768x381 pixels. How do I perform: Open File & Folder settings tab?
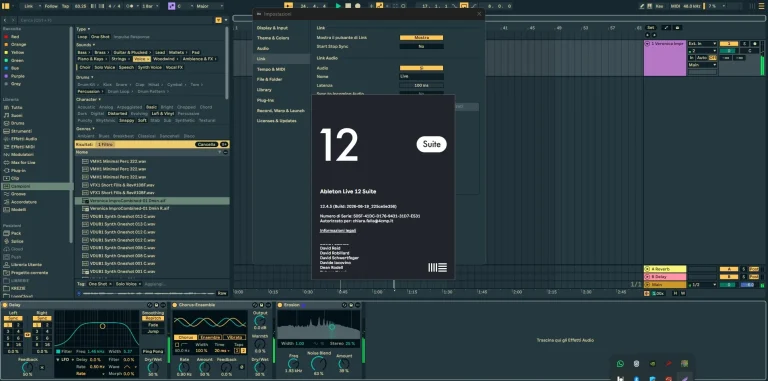tap(269, 79)
